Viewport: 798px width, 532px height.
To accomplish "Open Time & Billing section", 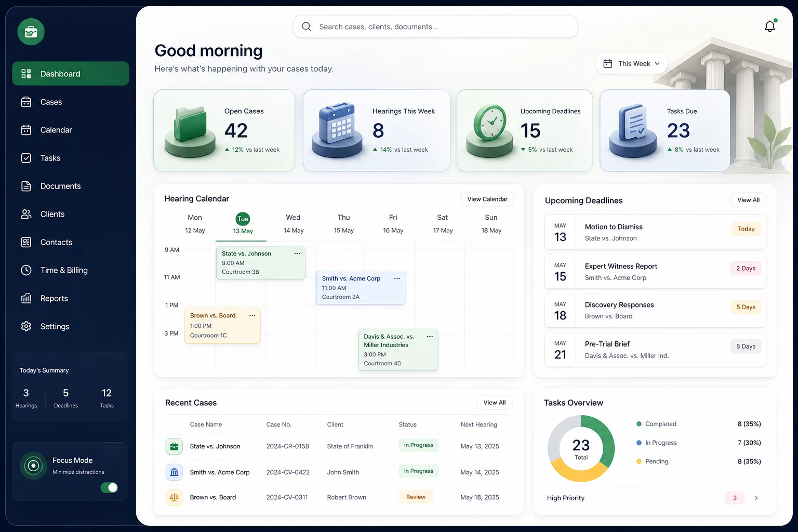I will coord(71,270).
